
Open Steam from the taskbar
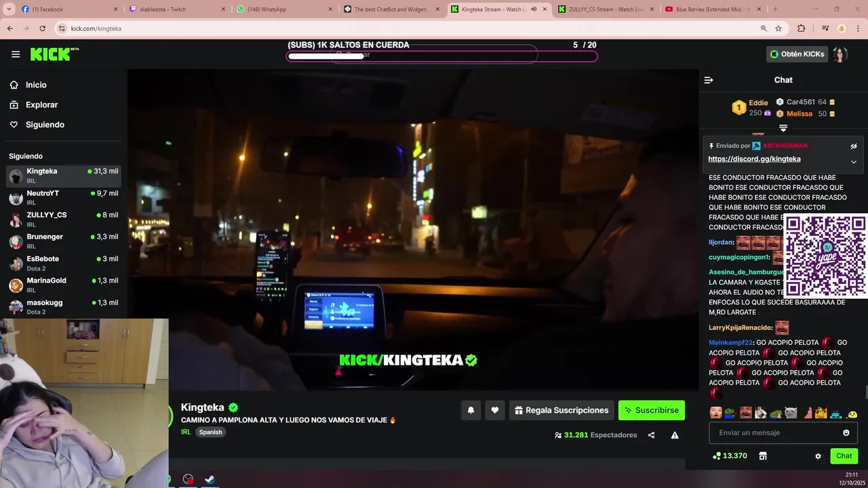(x=210, y=479)
